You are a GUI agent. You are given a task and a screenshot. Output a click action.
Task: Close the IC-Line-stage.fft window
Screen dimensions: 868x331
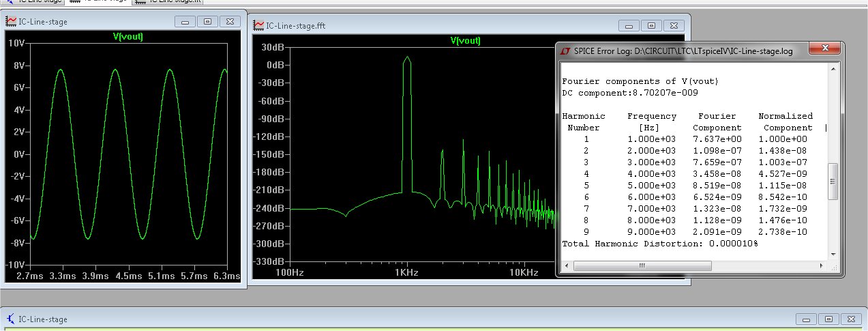[x=674, y=26]
